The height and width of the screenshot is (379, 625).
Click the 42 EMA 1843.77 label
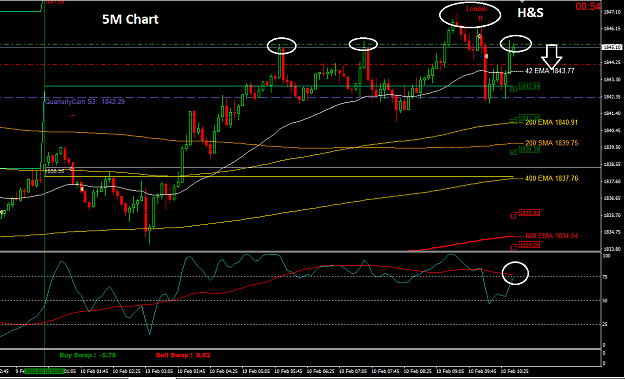(x=550, y=71)
